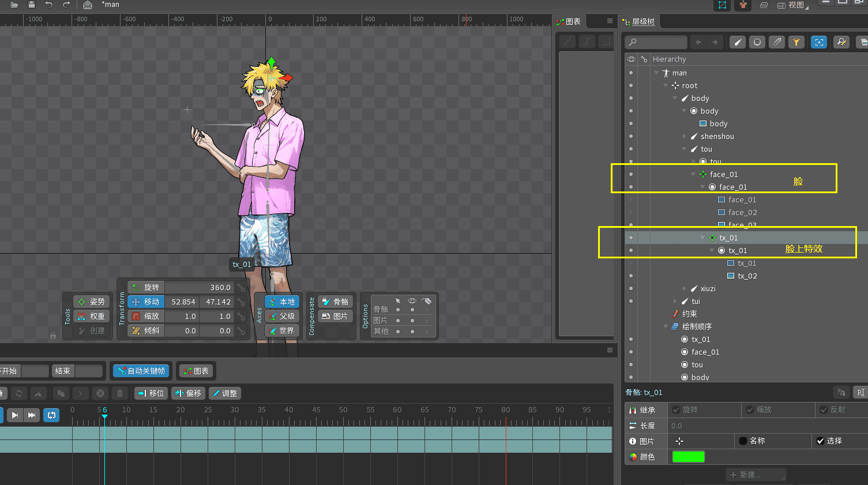Viewport: 868px width, 485px height.
Task: Expand the xiuzi bone in hierarchy
Action: click(685, 288)
